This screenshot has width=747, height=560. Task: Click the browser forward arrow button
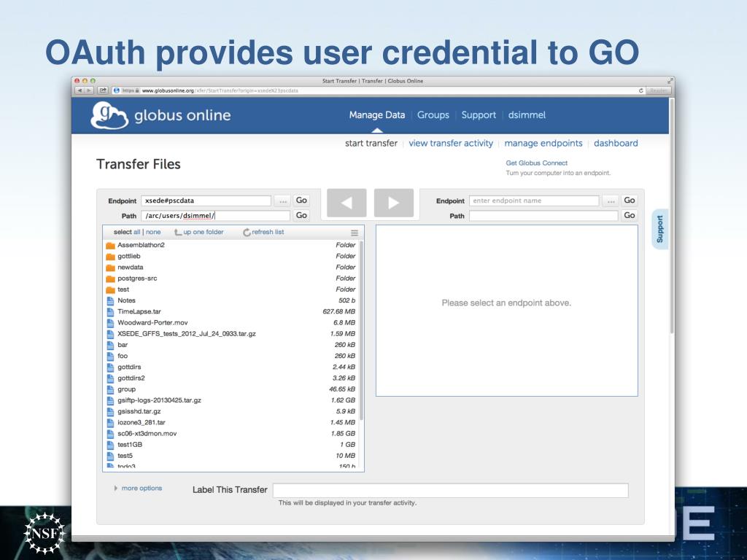88,90
